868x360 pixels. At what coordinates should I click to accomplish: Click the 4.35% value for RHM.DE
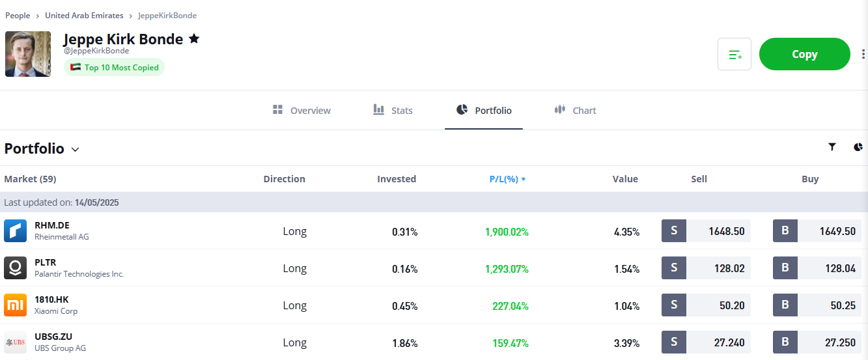[626, 232]
